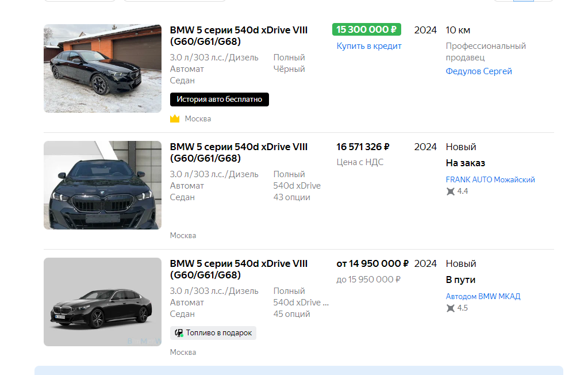Click the fuel pump icon in Топливо в подарок
This screenshot has height=375, width=588.
179,333
